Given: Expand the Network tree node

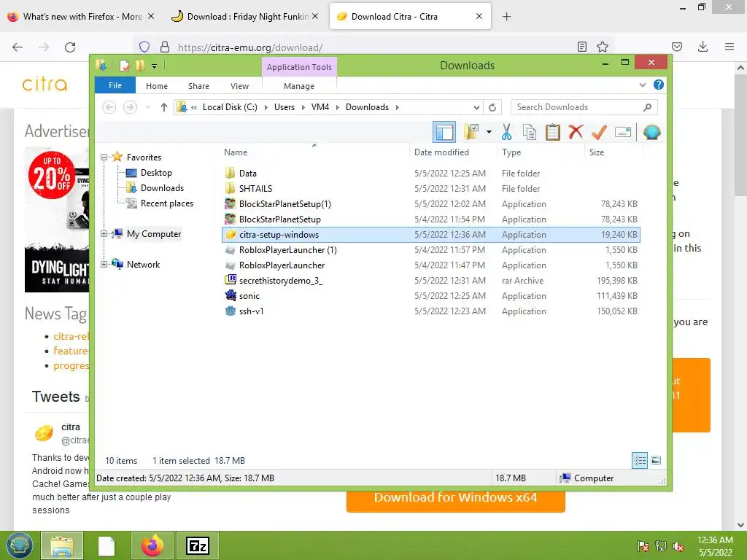Looking at the screenshot, I should coord(104,264).
